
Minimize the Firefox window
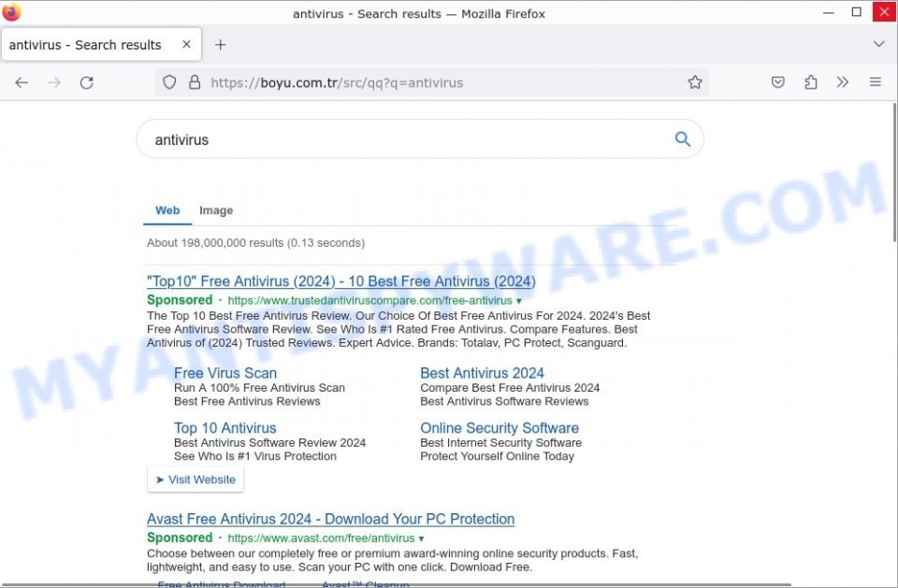828,12
